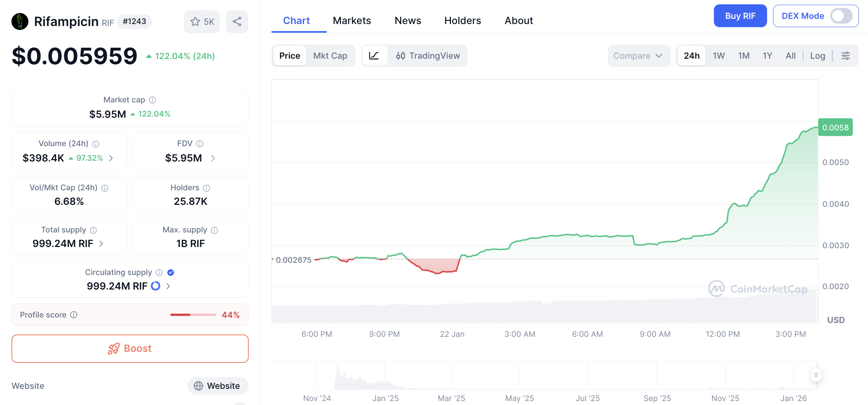Select the line chart icon
This screenshot has height=405, width=868.
point(374,56)
